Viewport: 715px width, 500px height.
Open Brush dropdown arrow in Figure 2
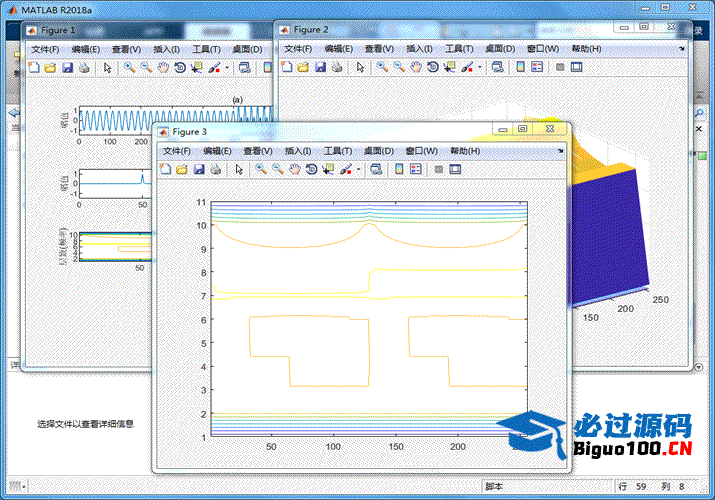[480, 67]
